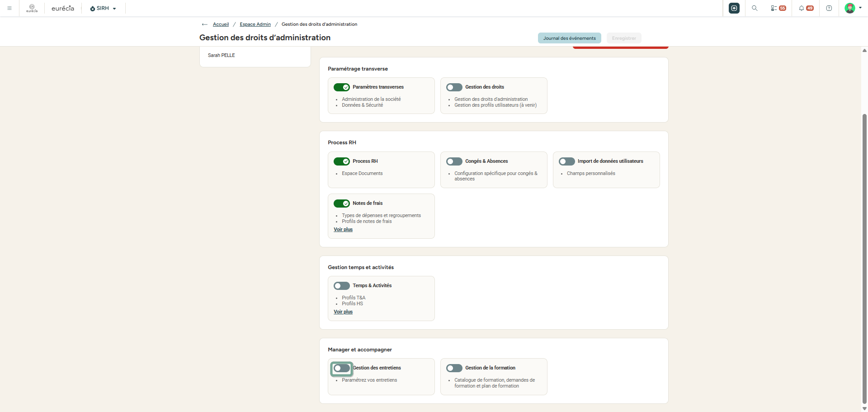The image size is (868, 412).
Task: Open the SIRH module dropdown
Action: click(103, 8)
